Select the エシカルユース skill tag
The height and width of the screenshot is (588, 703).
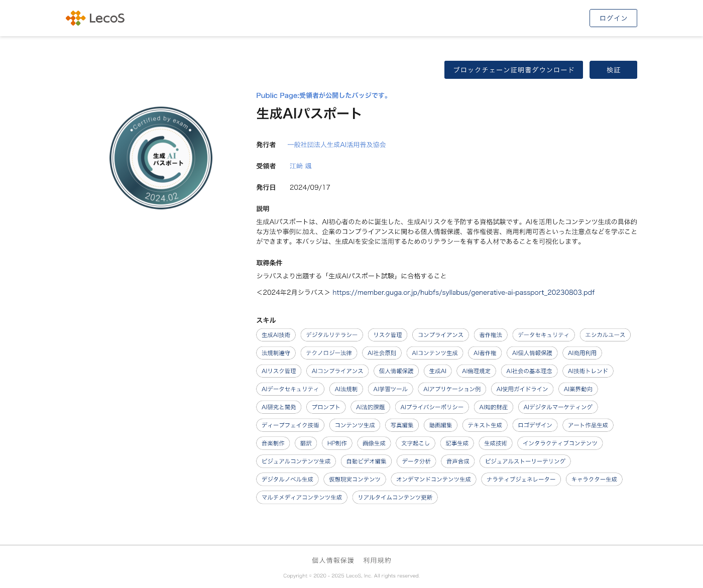point(605,335)
